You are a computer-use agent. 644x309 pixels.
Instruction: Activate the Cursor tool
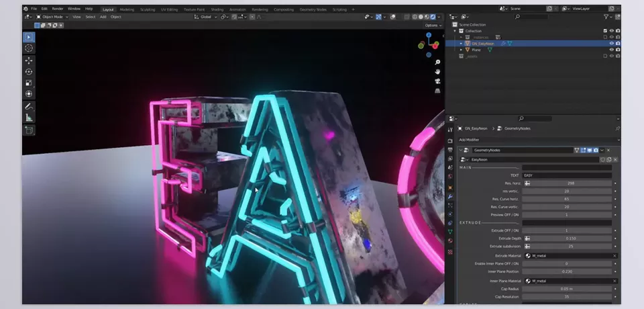coord(29,48)
